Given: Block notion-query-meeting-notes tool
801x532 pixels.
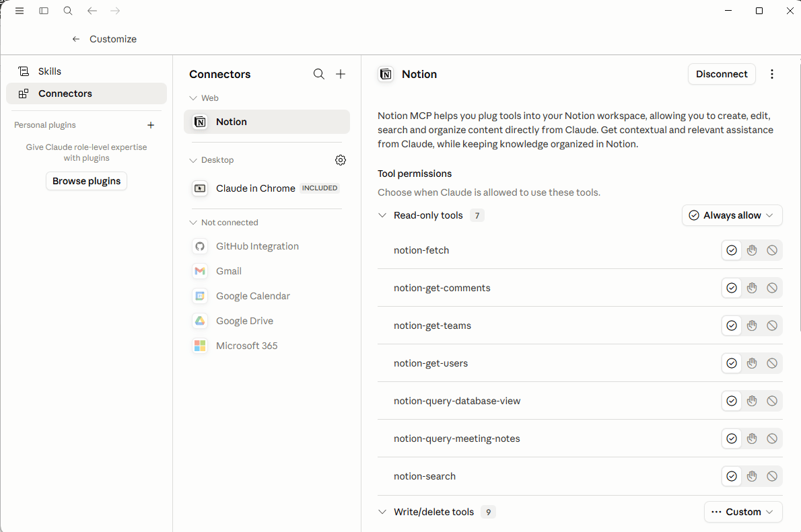Looking at the screenshot, I should pos(772,439).
